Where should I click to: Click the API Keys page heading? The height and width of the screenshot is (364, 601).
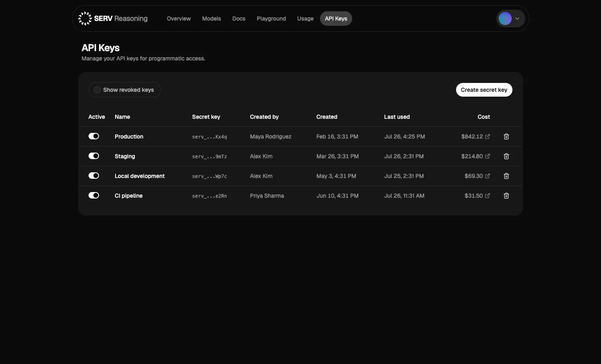click(x=101, y=48)
